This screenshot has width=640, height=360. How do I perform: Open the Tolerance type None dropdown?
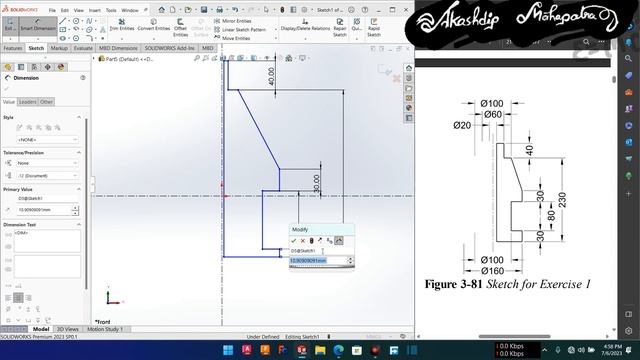coord(47,163)
